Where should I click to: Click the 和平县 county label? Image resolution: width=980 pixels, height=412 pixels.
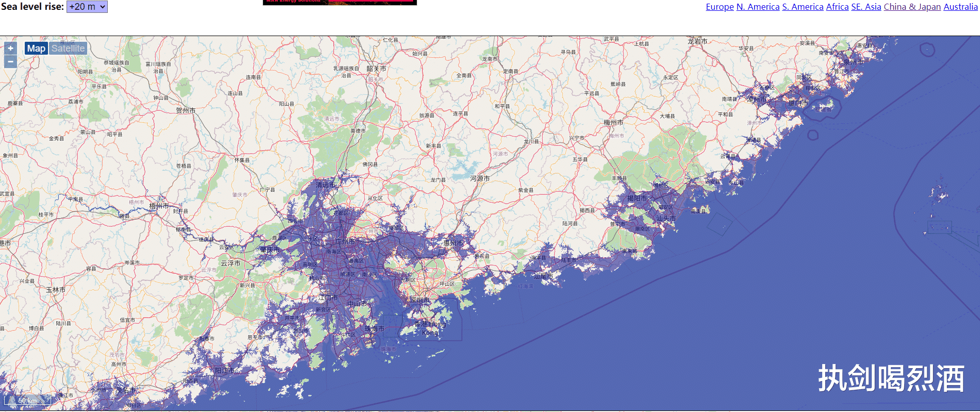(x=502, y=106)
